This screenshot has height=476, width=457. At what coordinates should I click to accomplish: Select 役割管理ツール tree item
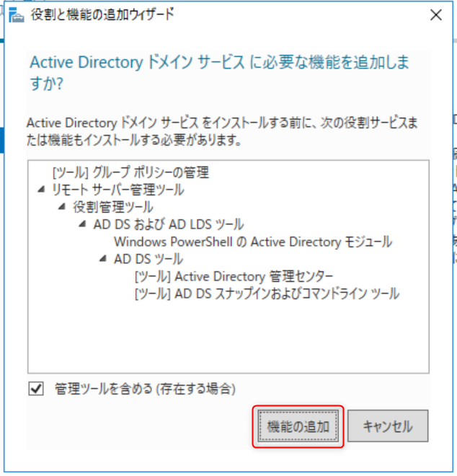pyautogui.click(x=113, y=207)
